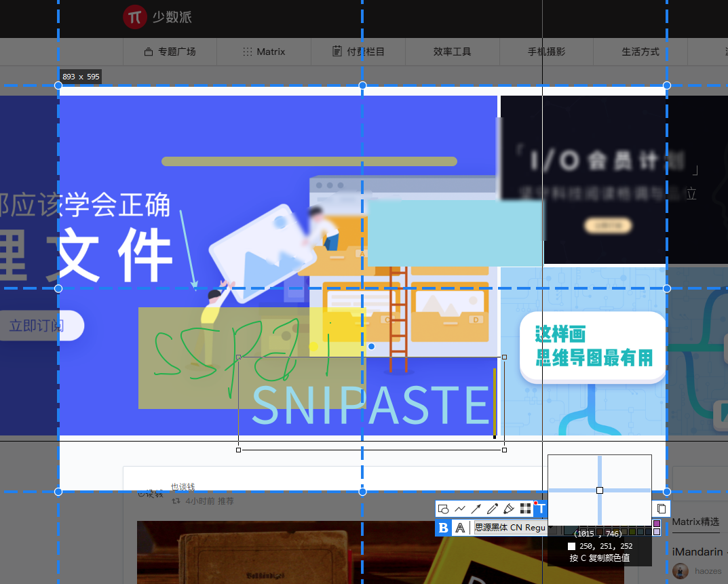Toggle the text outline style
The width and height of the screenshot is (728, 584).
click(x=460, y=528)
